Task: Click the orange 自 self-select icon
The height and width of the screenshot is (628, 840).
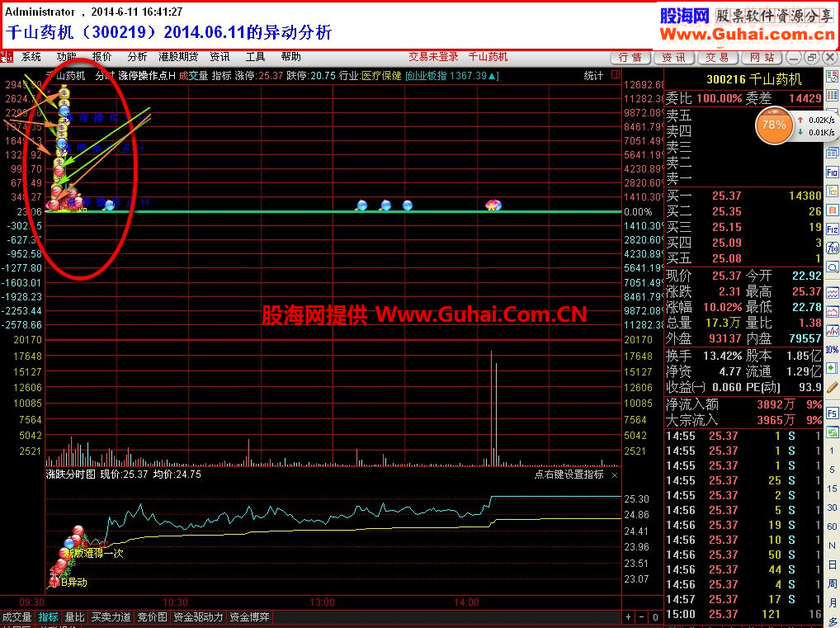Action: [x=832, y=210]
